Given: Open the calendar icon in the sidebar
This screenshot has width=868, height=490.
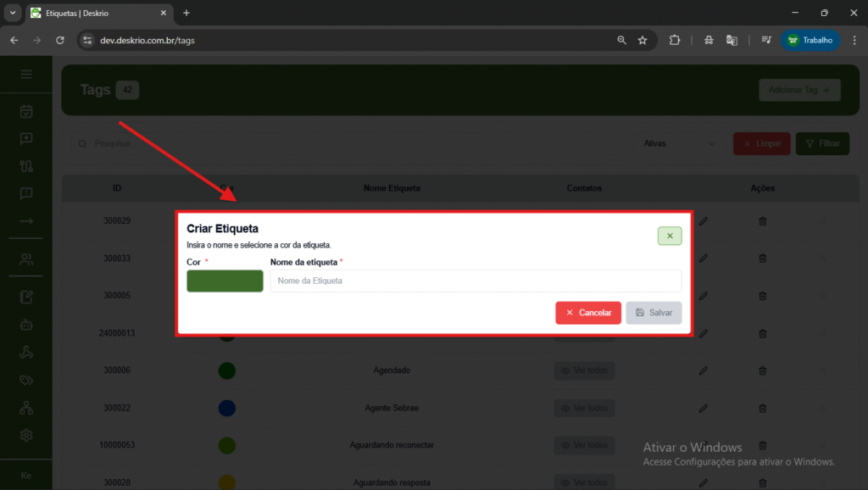Looking at the screenshot, I should (26, 111).
